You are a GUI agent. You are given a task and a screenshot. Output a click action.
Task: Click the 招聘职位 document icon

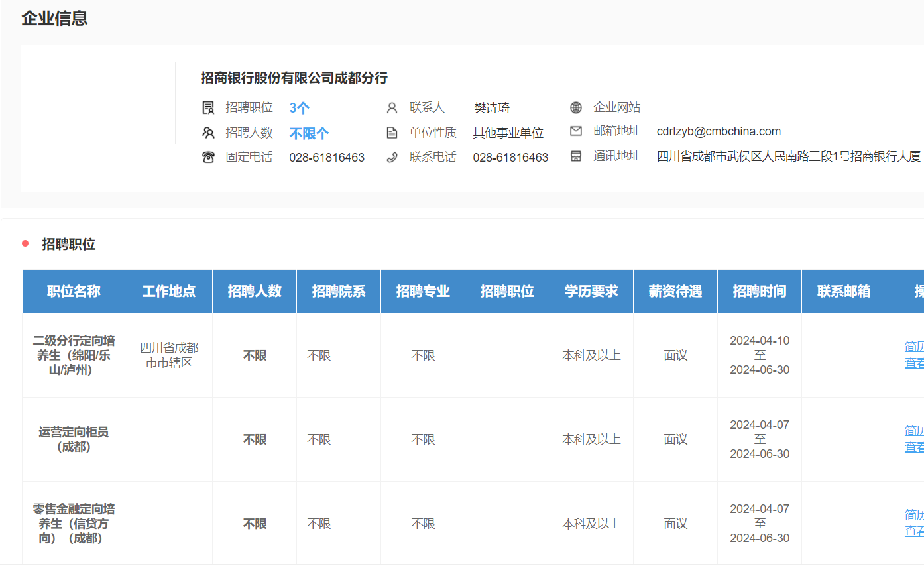coord(208,108)
